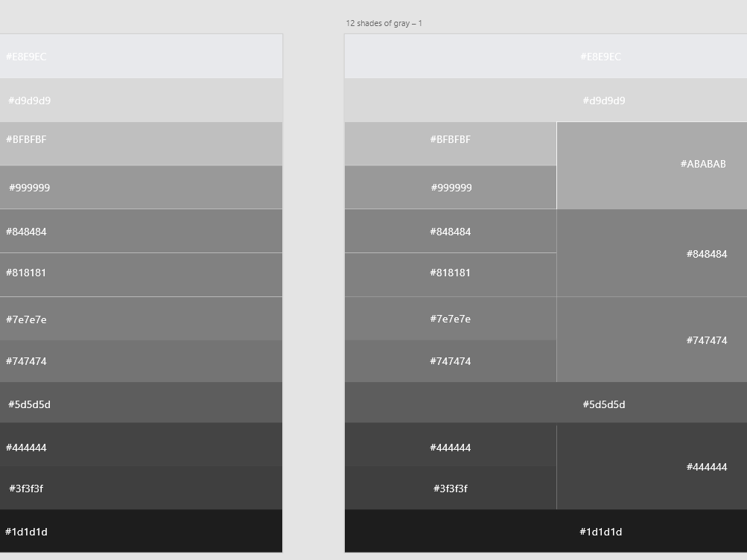This screenshot has height=560, width=747.
Task: Click the #3f3f3f swatch in left artboard
Action: [x=142, y=489]
